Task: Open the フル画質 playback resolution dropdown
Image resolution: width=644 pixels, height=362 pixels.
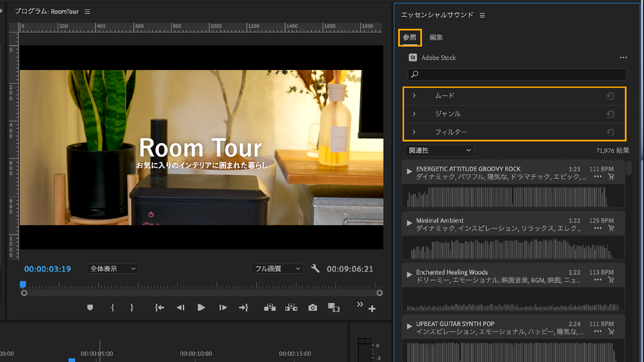Action: tap(277, 269)
